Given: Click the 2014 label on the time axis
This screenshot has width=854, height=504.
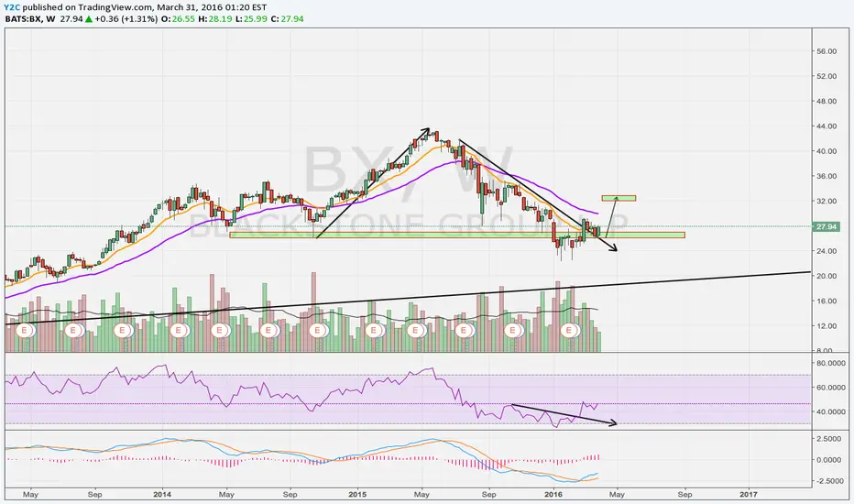Looking at the screenshot, I should click(x=162, y=495).
